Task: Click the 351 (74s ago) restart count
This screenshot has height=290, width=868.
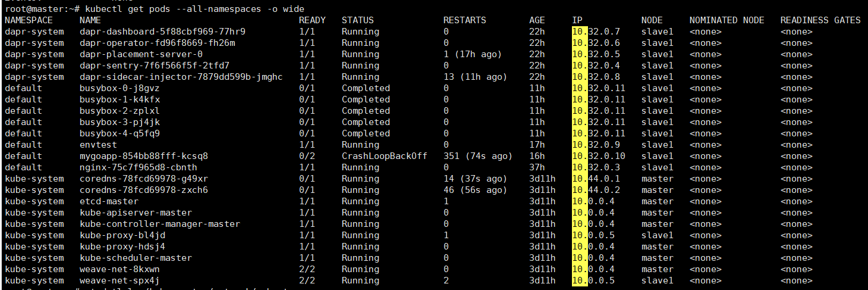Action: click(477, 156)
